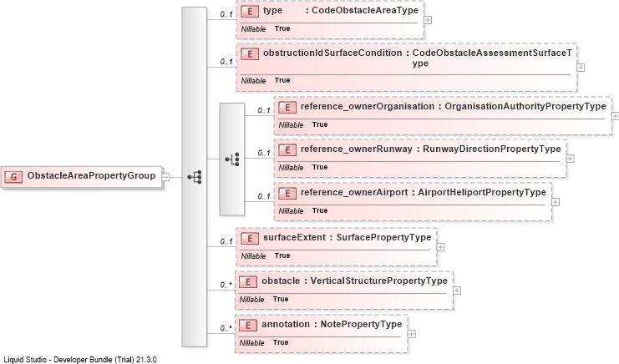Expand the surfaceExtent element
This screenshot has width=619, height=364.
440,247
